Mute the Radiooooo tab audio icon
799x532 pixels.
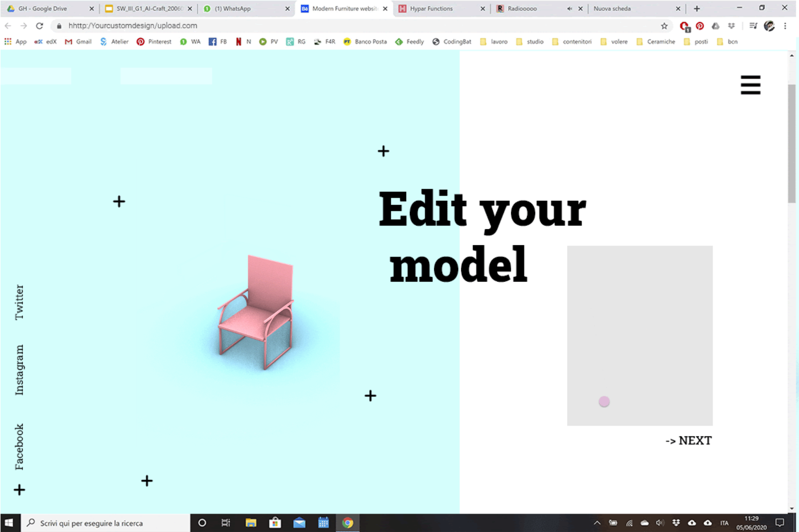pyautogui.click(x=569, y=8)
